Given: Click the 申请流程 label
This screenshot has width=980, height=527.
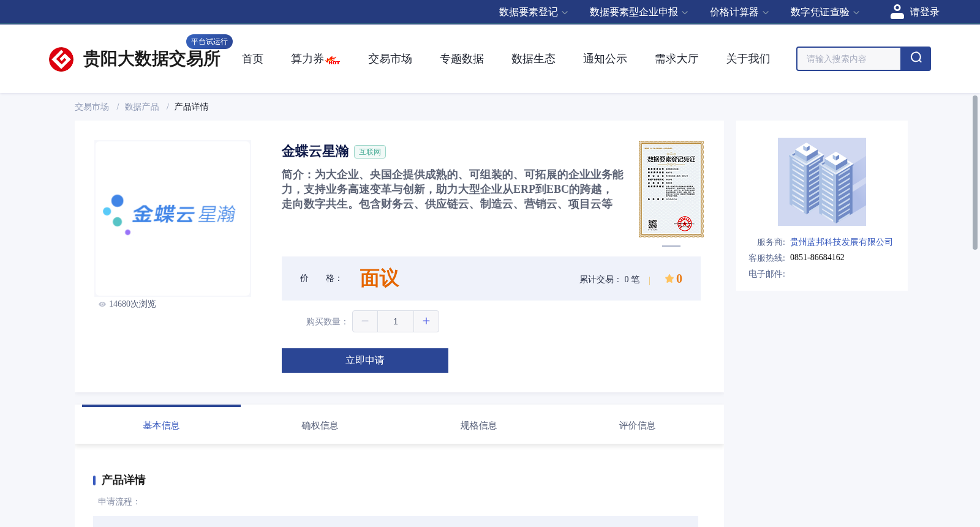Looking at the screenshot, I should (x=119, y=501).
